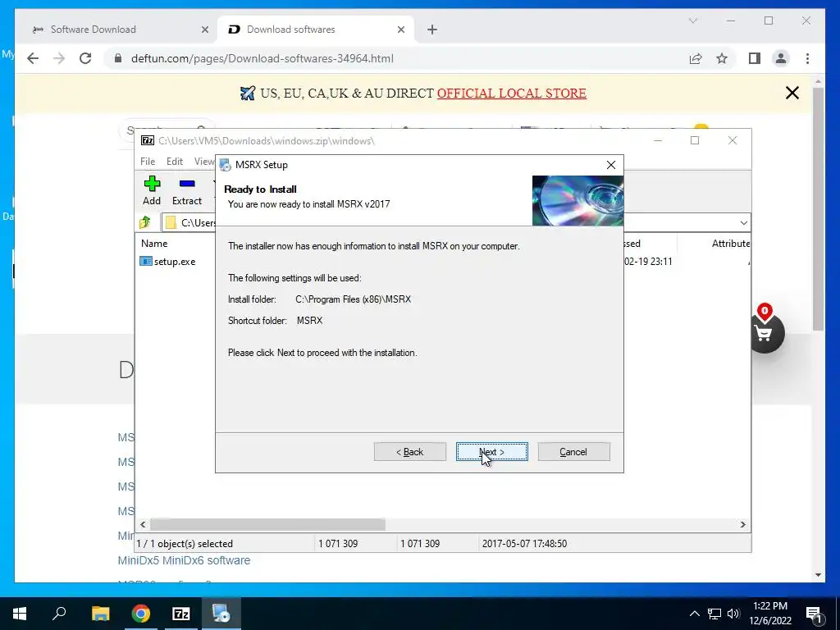Switch to MSRX Setup taskbar icon

point(221,614)
